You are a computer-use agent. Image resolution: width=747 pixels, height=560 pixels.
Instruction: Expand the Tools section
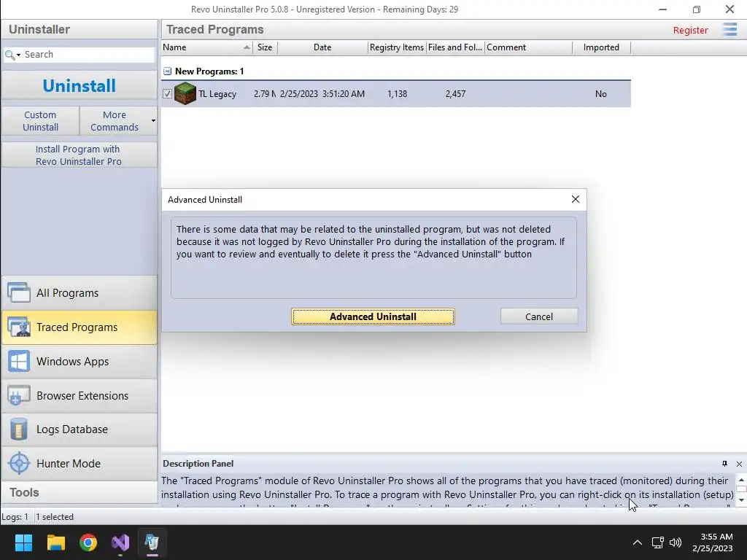(79, 492)
